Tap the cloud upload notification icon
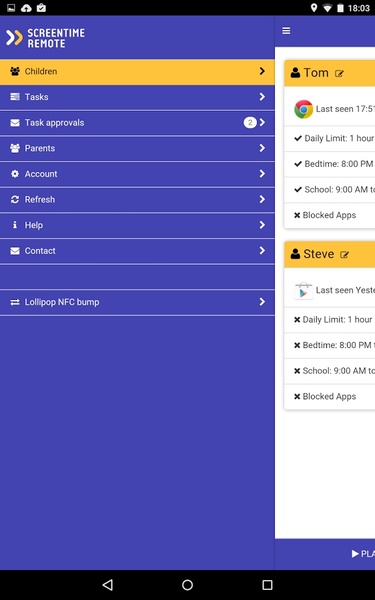375x600 pixels. pos(26,8)
